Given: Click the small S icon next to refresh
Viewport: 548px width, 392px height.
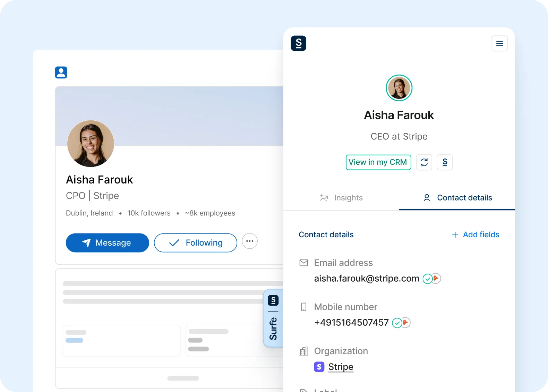Looking at the screenshot, I should click(445, 162).
